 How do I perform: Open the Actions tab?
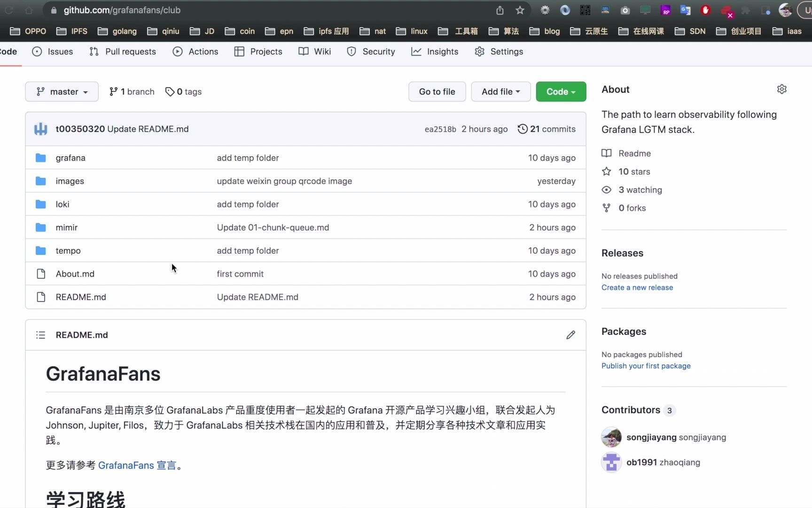point(195,52)
